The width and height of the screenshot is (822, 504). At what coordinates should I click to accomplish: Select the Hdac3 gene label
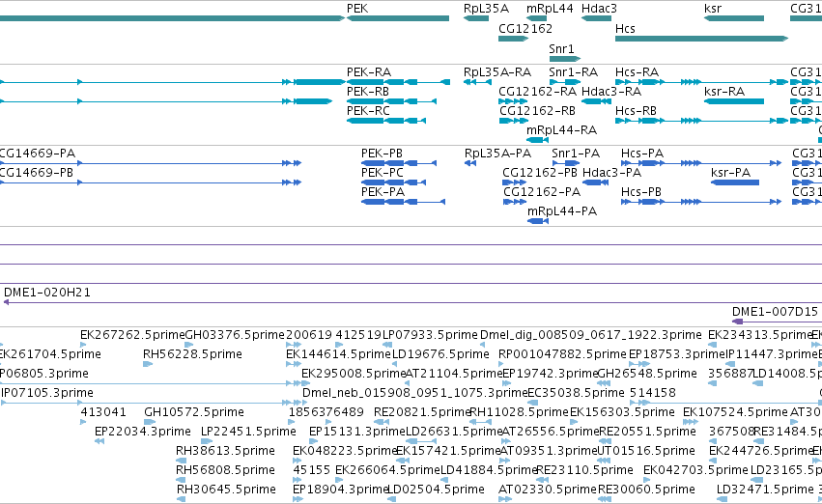(599, 9)
